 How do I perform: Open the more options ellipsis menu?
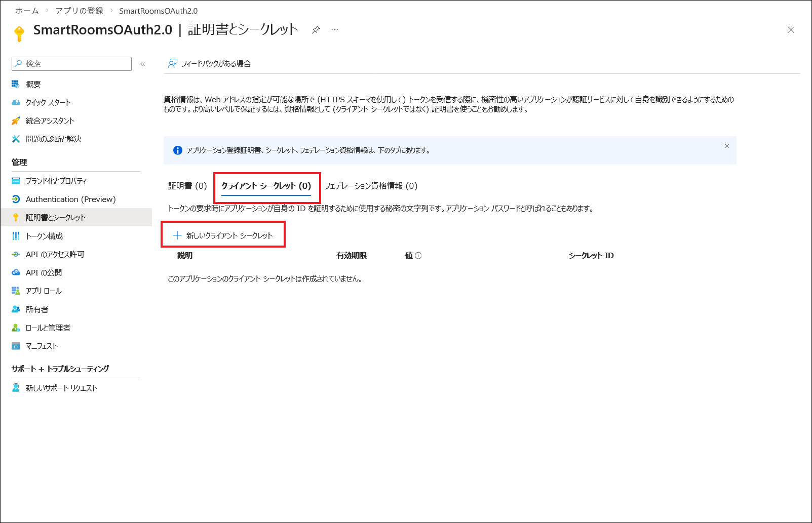click(335, 30)
